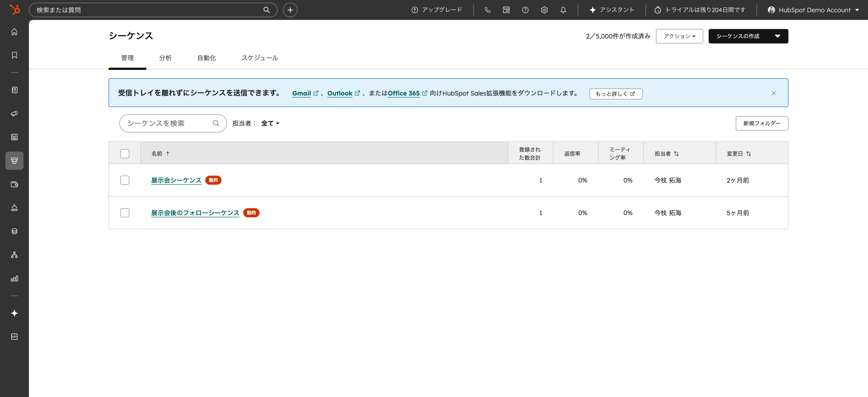Screen dimensions: 868x397
Task: Click the notifications bell icon
Action: pos(563,10)
